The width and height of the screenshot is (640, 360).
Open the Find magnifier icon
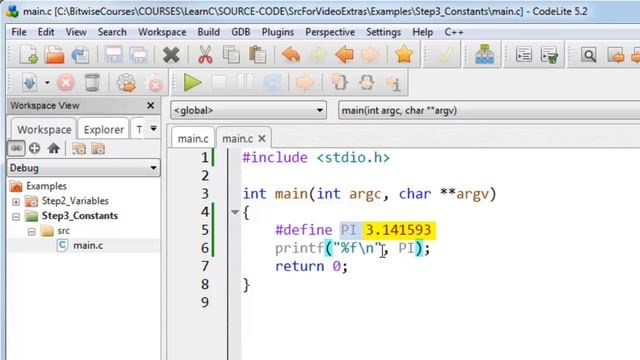pos(589,55)
